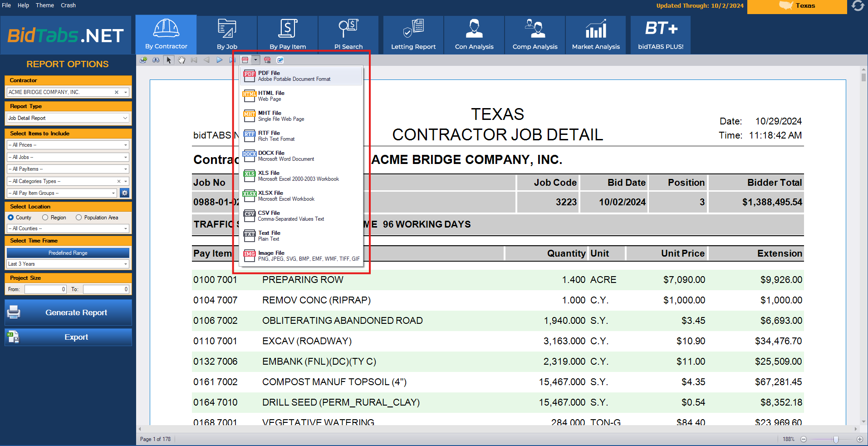Expand the All Counties dropdown

coord(126,228)
